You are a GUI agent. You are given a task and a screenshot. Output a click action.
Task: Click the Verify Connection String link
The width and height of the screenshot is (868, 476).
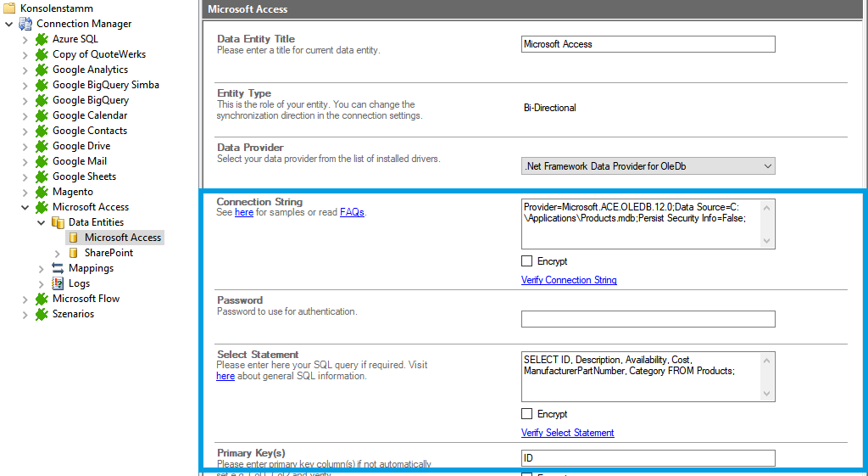[569, 280]
